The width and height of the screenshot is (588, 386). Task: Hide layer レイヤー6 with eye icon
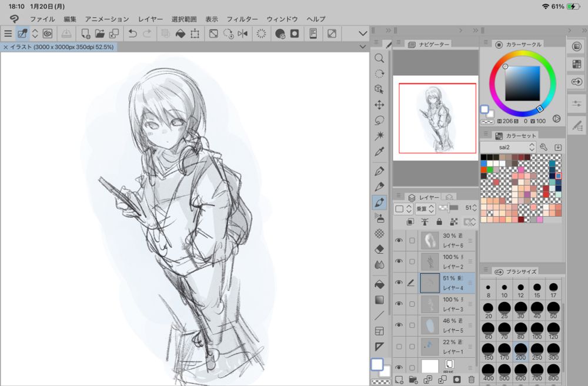click(x=399, y=240)
